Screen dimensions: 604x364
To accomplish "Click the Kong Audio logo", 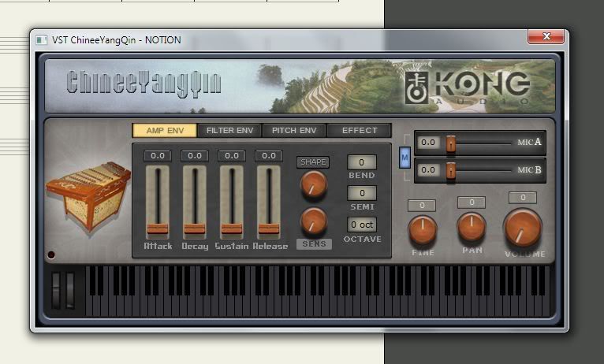I will click(x=468, y=87).
